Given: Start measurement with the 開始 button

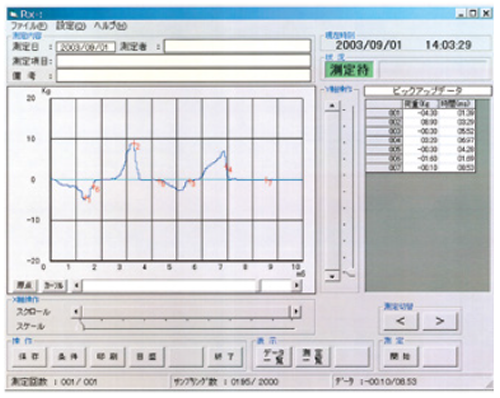Looking at the screenshot, I should (x=401, y=357).
